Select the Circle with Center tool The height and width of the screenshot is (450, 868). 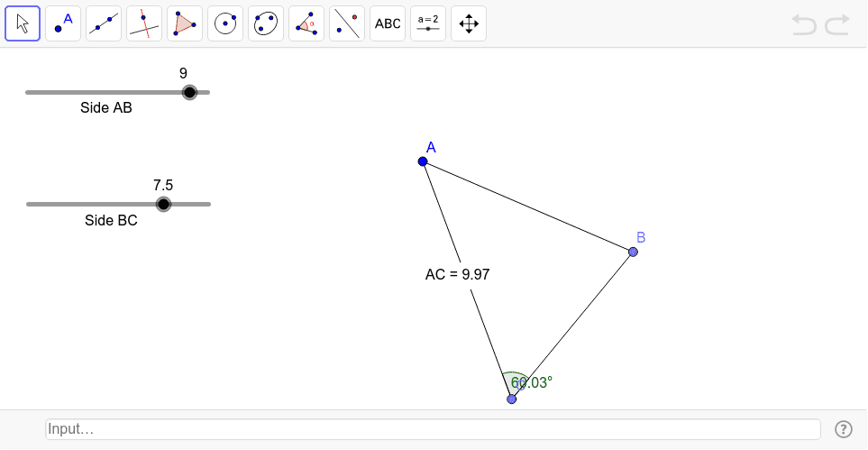pos(225,23)
